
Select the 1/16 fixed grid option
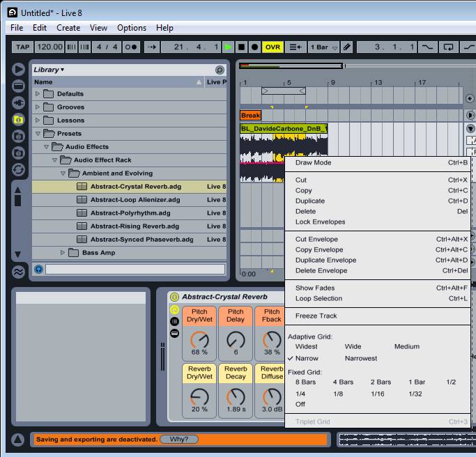(377, 394)
